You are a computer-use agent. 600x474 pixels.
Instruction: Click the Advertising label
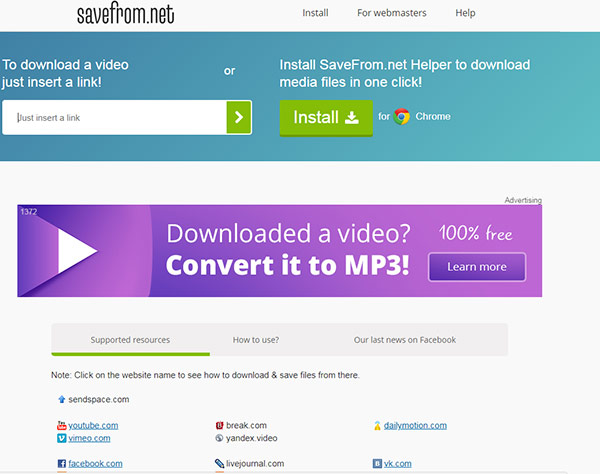(x=523, y=200)
